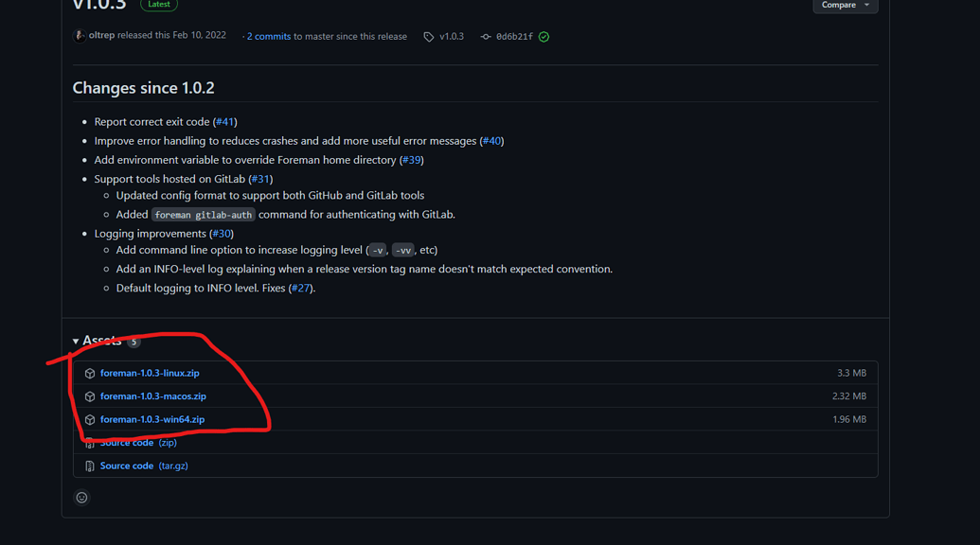Click the 2.32 MB size text
Image resolution: width=980 pixels, height=545 pixels.
click(x=848, y=396)
